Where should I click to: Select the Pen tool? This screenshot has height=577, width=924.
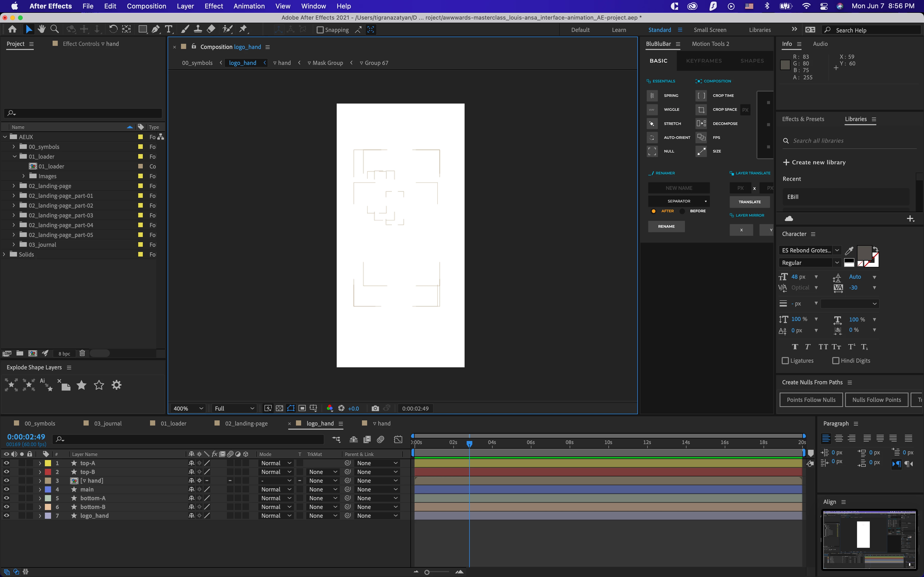155,29
